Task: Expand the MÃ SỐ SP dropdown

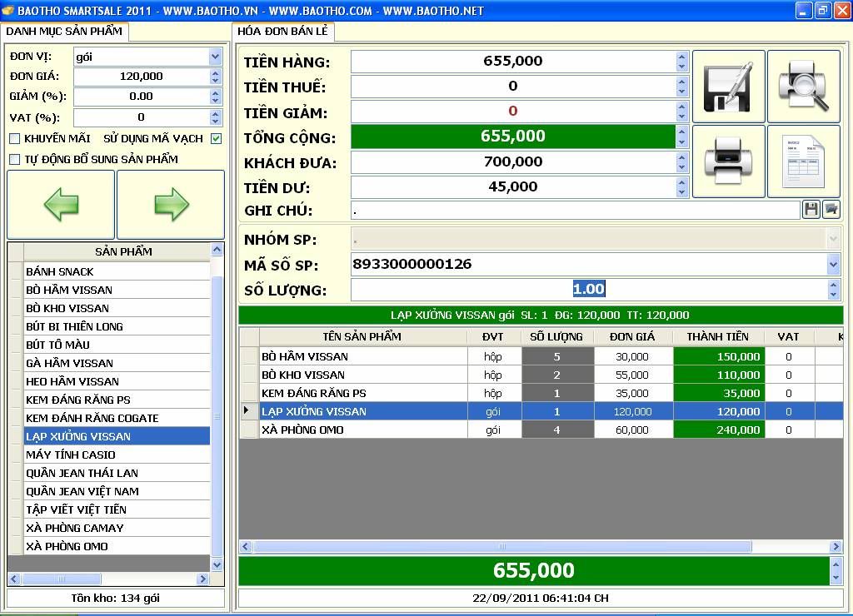Action: [x=833, y=265]
